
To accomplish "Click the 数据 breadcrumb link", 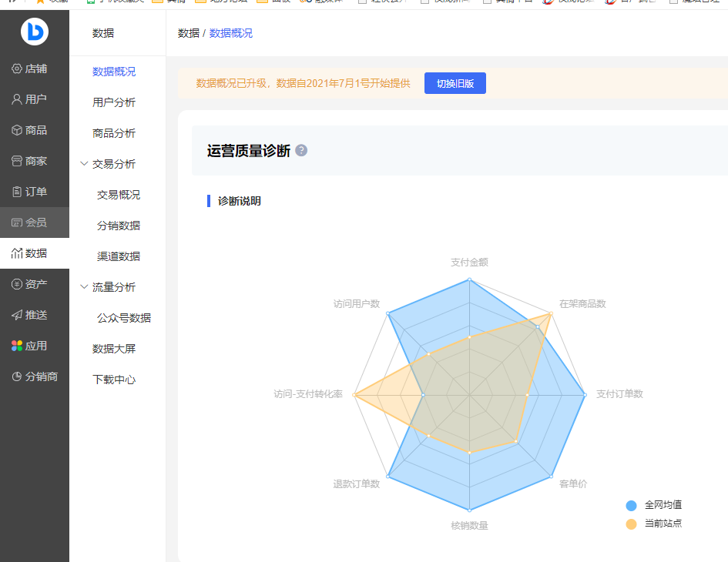I will click(x=188, y=33).
